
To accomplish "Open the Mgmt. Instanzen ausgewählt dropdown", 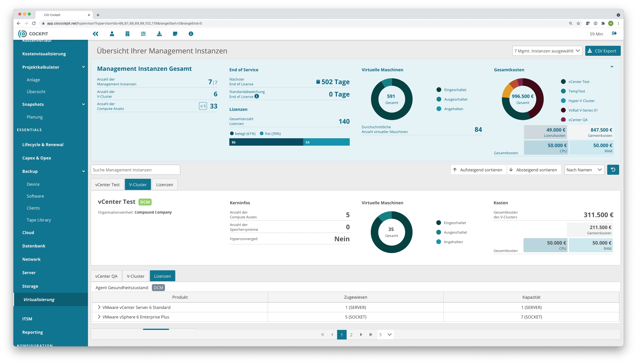I will coord(547,51).
